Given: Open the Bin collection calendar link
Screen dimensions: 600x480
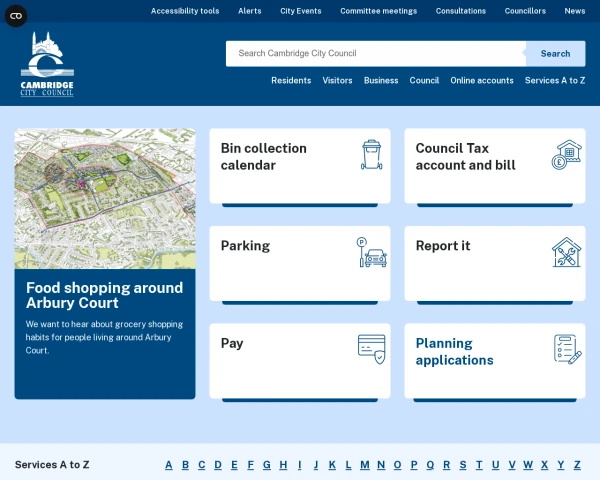Looking at the screenshot, I should point(264,156).
